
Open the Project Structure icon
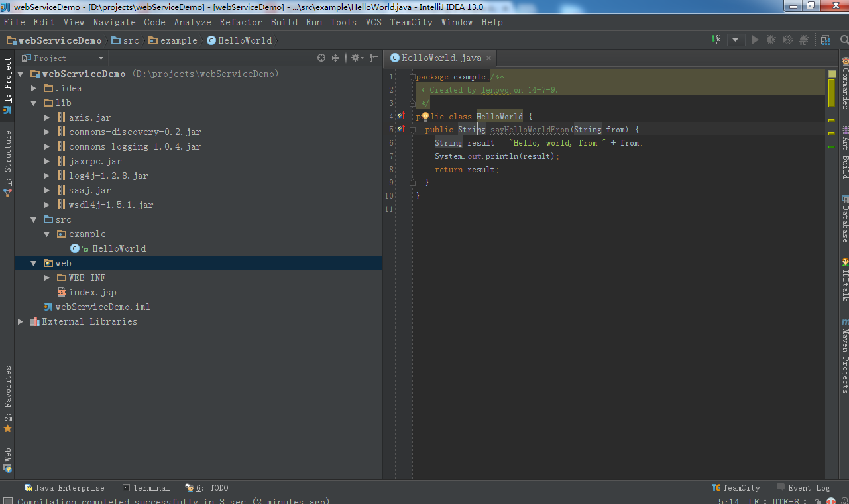click(x=825, y=40)
